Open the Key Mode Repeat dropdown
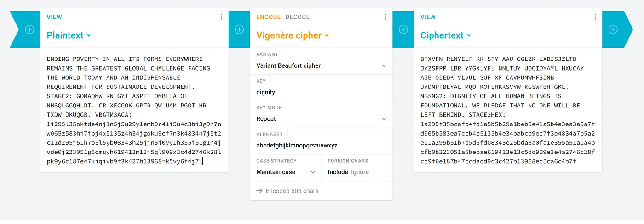 point(321,118)
